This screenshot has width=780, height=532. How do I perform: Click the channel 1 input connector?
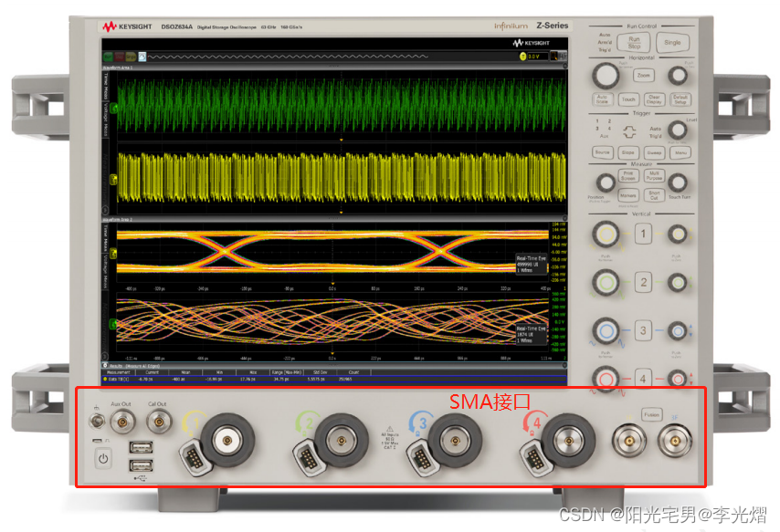(227, 440)
